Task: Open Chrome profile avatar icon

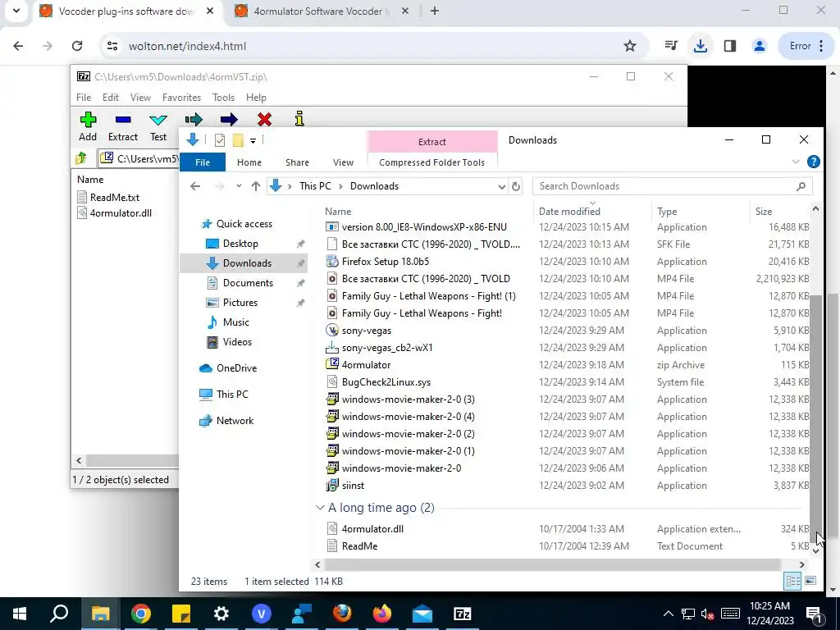Action: click(759, 46)
